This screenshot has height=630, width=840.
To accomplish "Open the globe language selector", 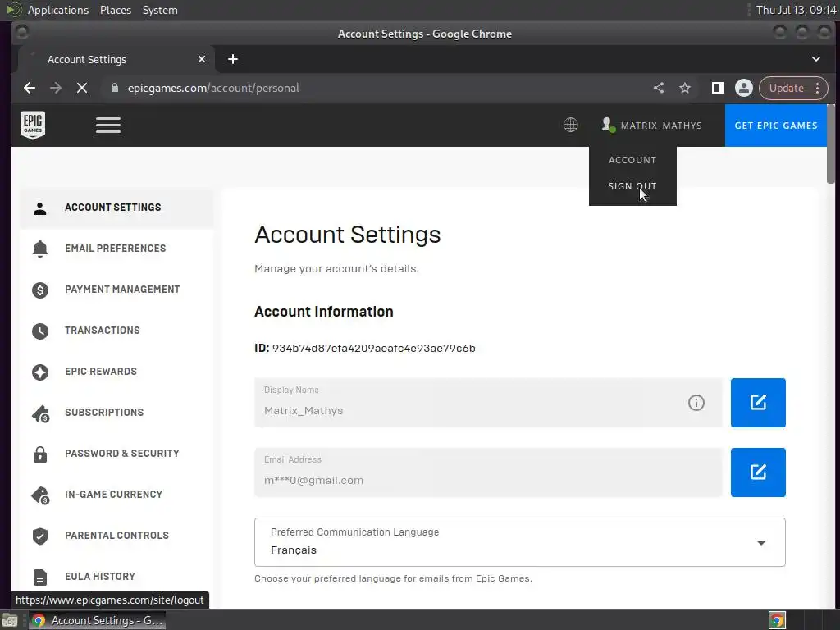I will click(x=571, y=126).
